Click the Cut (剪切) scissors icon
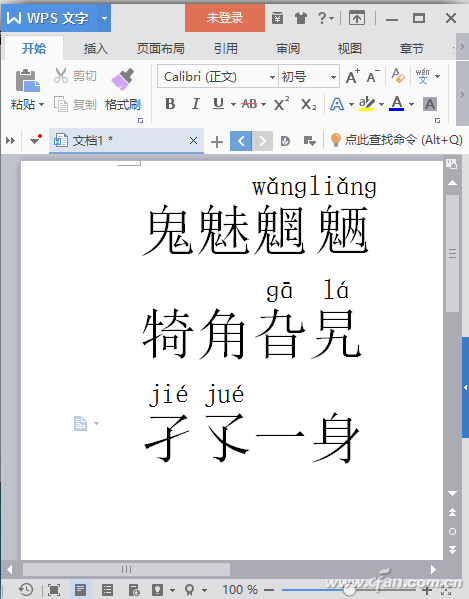The width and height of the screenshot is (469, 599). pyautogui.click(x=61, y=76)
